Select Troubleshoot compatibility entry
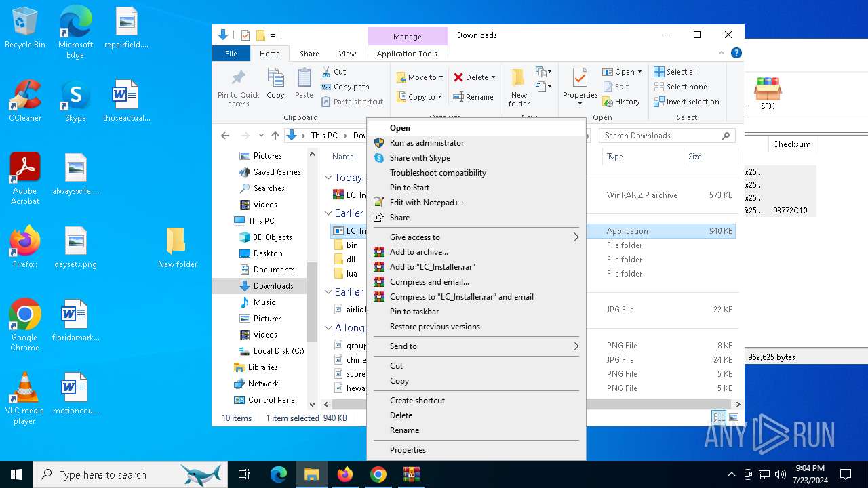 tap(476, 173)
